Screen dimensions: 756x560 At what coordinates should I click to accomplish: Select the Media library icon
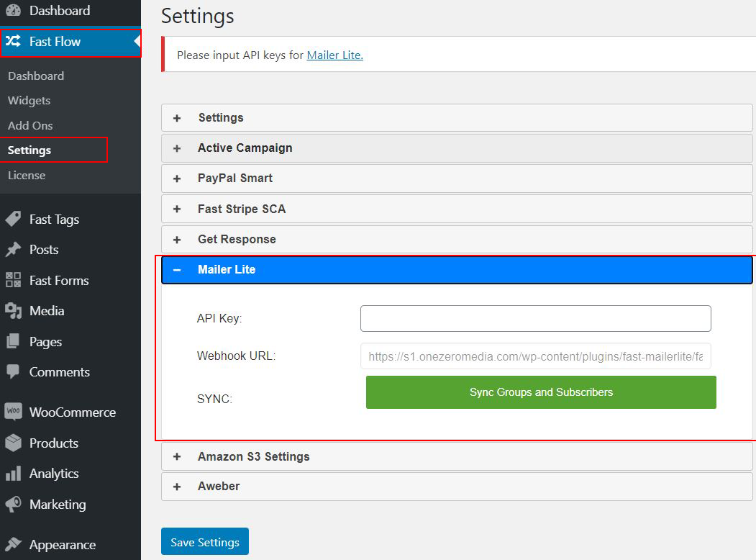point(13,311)
